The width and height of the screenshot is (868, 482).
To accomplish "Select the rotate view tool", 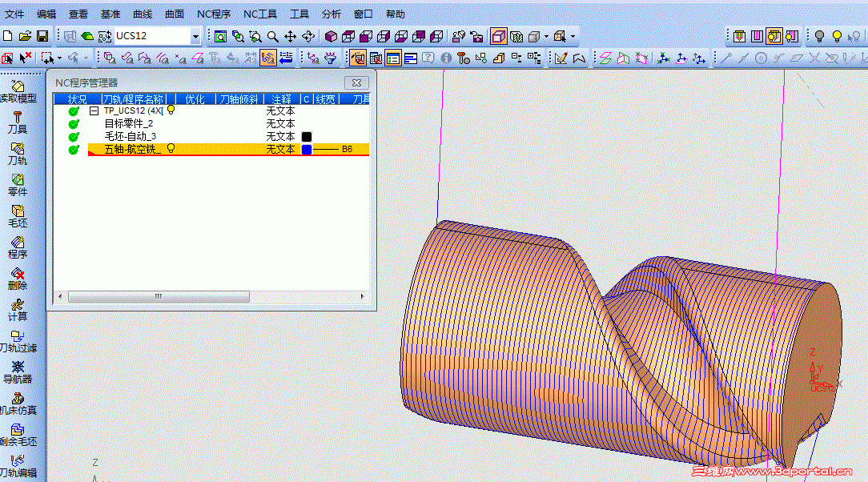I will coord(307,37).
